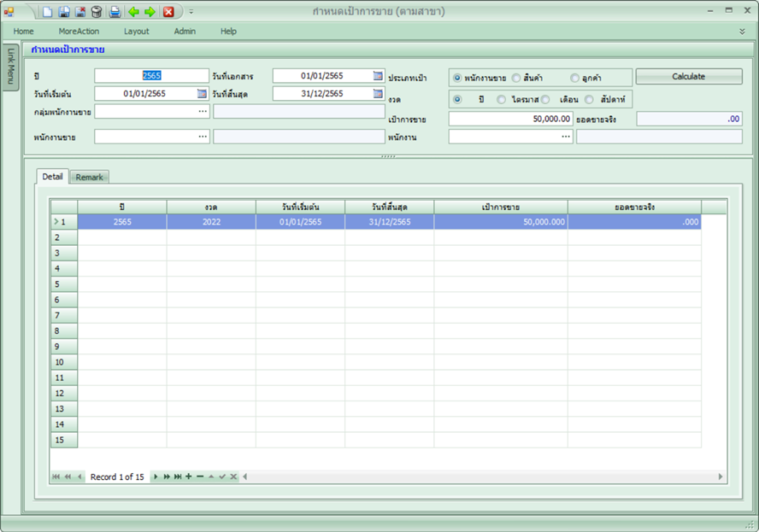
Task: Open the trash/delete icon on the toolbar
Action: pyautogui.click(x=96, y=11)
